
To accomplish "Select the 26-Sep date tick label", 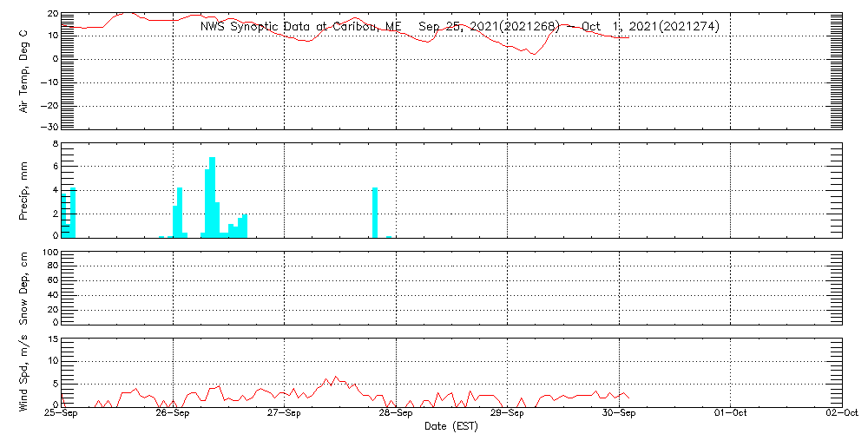I will [173, 415].
